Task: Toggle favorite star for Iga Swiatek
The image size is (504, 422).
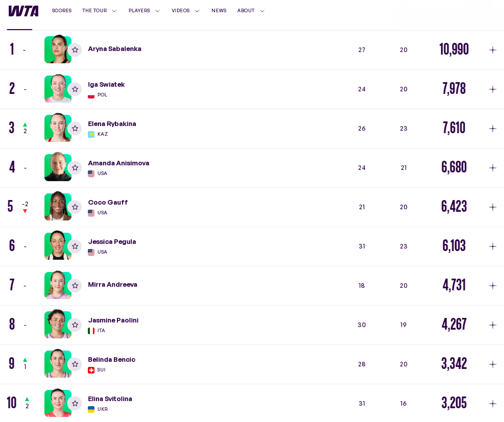Action: point(75,89)
